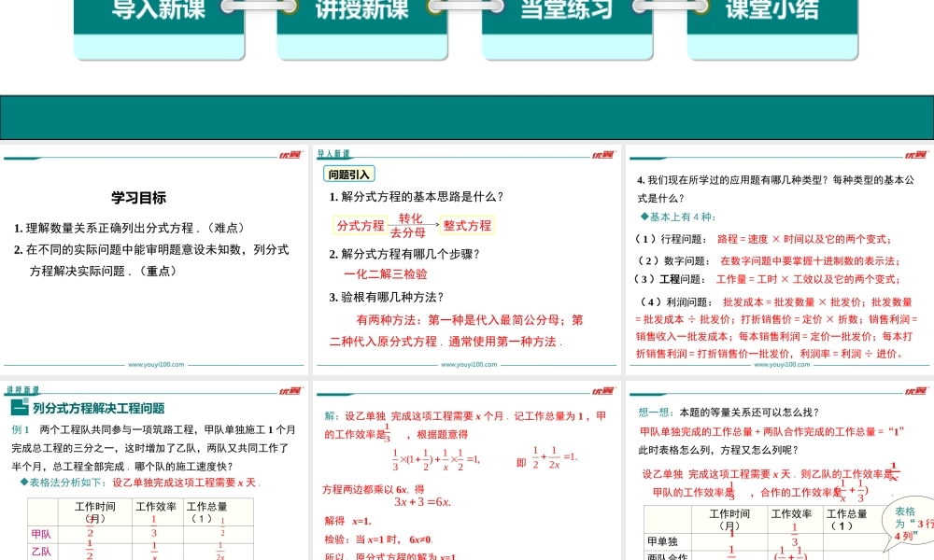Click the 转化去分母 arrow between the boxes

point(414,225)
